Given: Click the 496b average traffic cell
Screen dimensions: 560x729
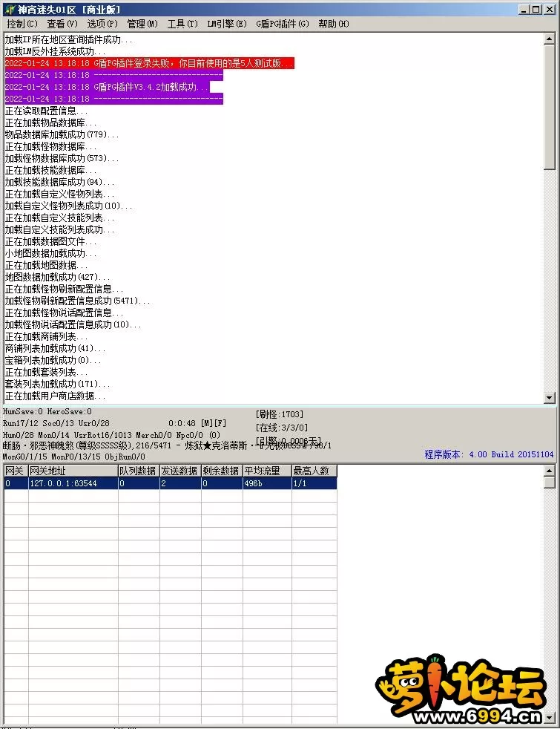Looking at the screenshot, I should [267, 483].
